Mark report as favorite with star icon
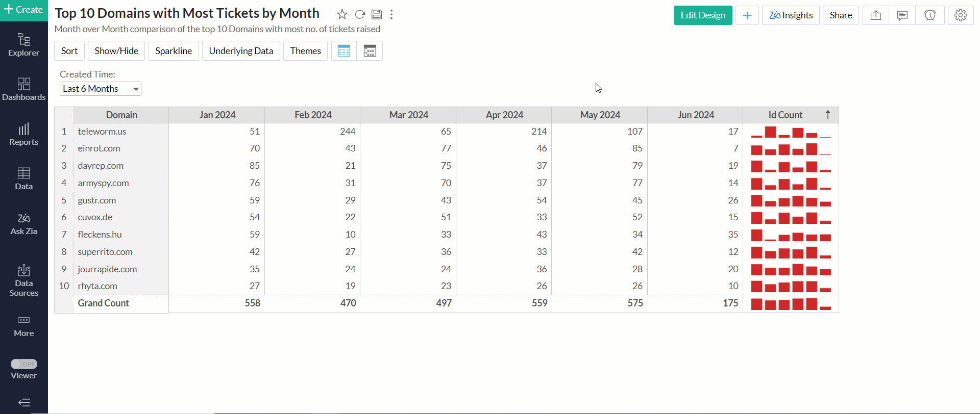Viewport: 980px width, 414px height. (x=342, y=14)
